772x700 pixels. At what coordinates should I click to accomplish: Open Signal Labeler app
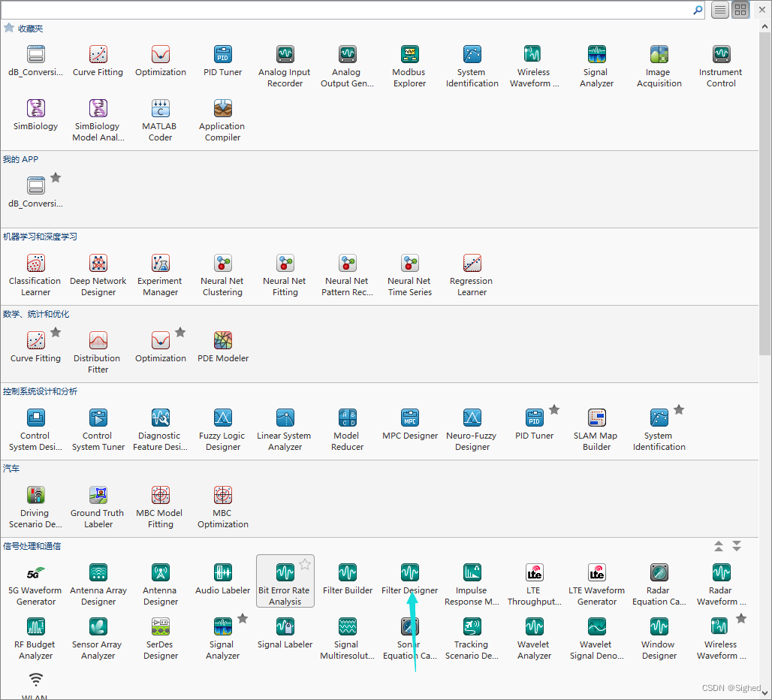click(285, 632)
